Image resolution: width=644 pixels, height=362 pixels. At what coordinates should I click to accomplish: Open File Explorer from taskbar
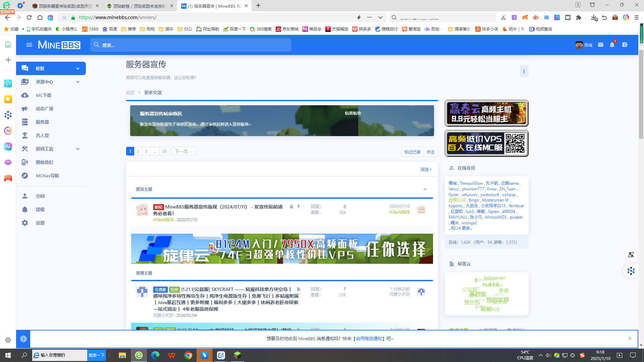pyautogui.click(x=122, y=355)
